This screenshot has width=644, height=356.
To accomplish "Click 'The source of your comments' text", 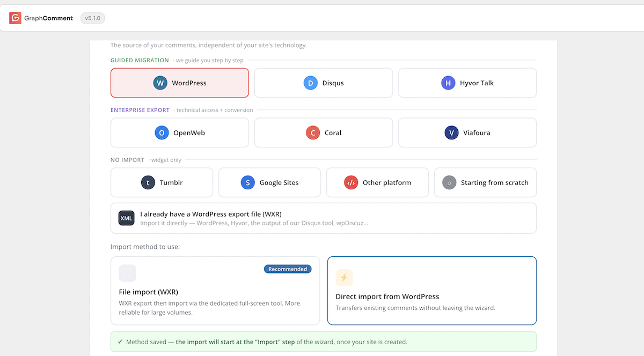I will tap(209, 45).
